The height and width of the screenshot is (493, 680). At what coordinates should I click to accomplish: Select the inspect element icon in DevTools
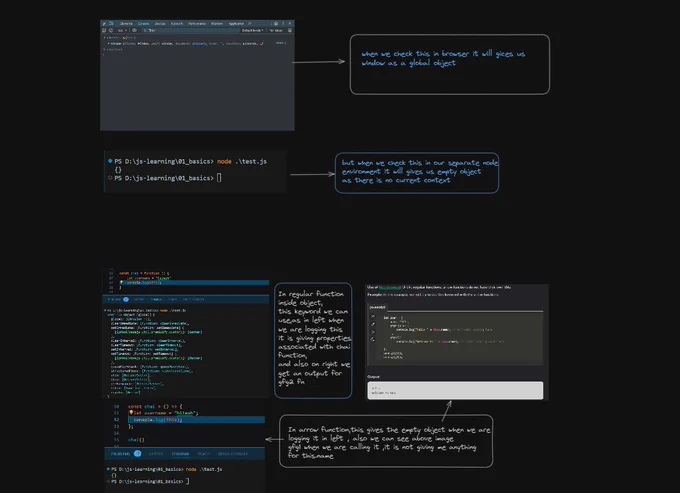pos(104,24)
